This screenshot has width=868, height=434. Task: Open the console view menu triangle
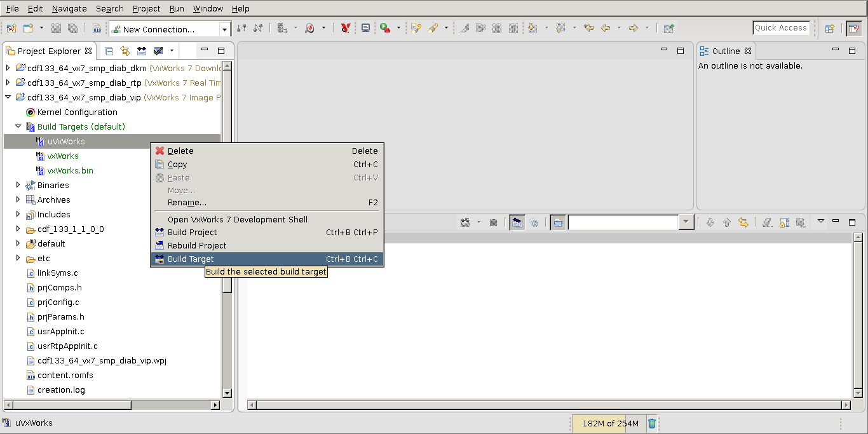[820, 221]
